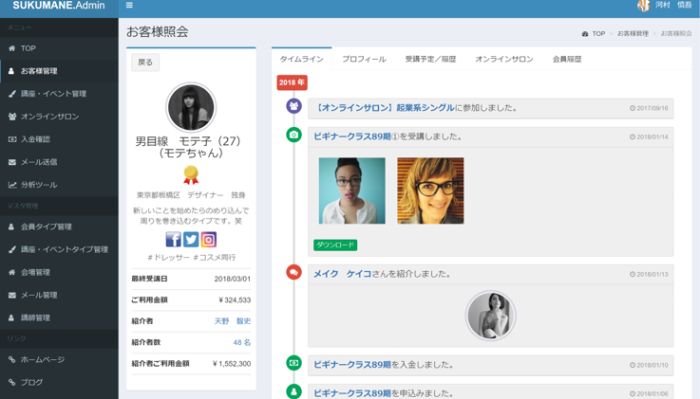Viewport: 700px width, 399px height.
Task: Switch to the オンラインサロン tab
Action: [x=504, y=59]
